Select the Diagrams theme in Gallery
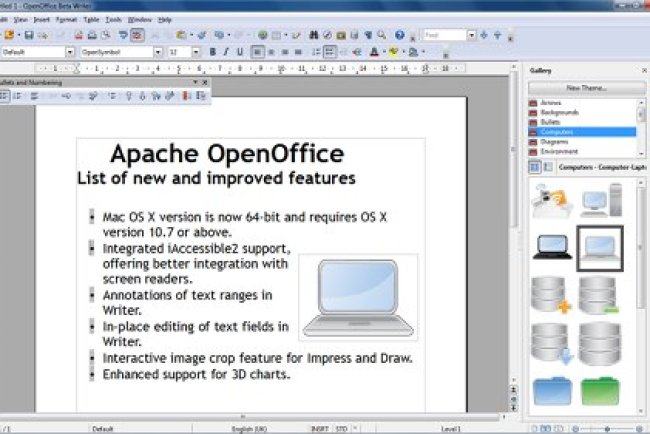 (582, 142)
